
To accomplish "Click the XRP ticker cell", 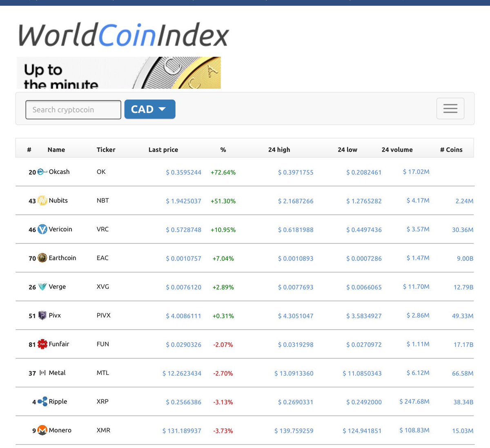I will coord(102,402).
